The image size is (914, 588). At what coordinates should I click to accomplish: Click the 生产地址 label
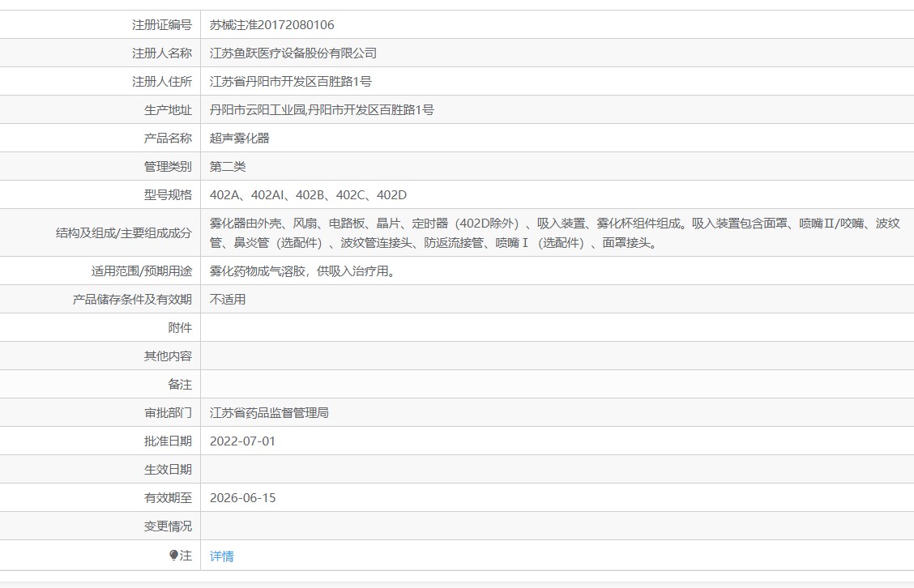coord(168,109)
